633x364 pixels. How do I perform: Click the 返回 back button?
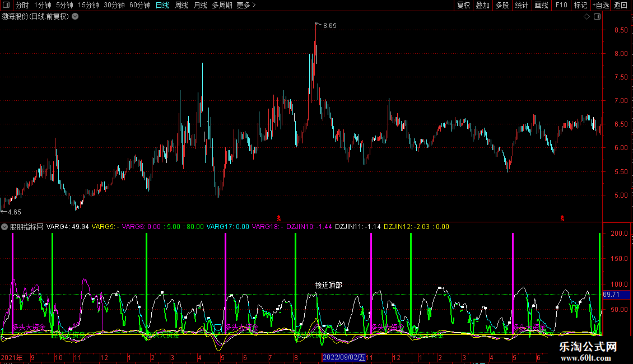(x=621, y=6)
